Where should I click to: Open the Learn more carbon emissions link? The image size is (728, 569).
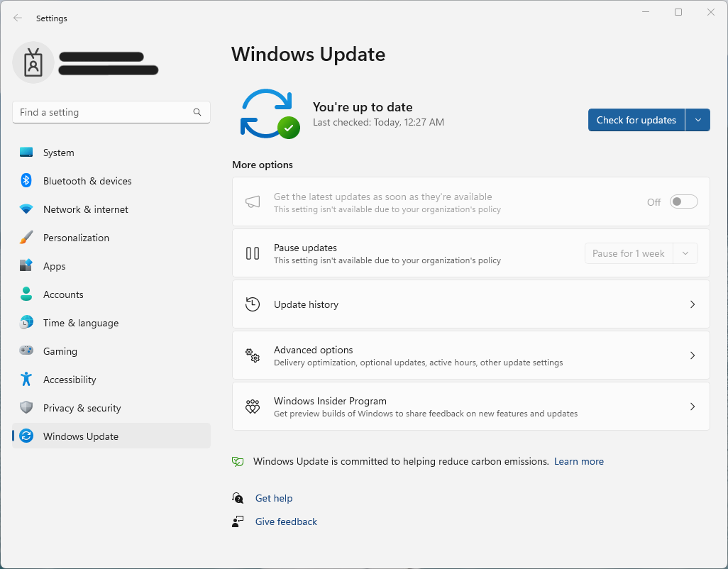click(579, 461)
